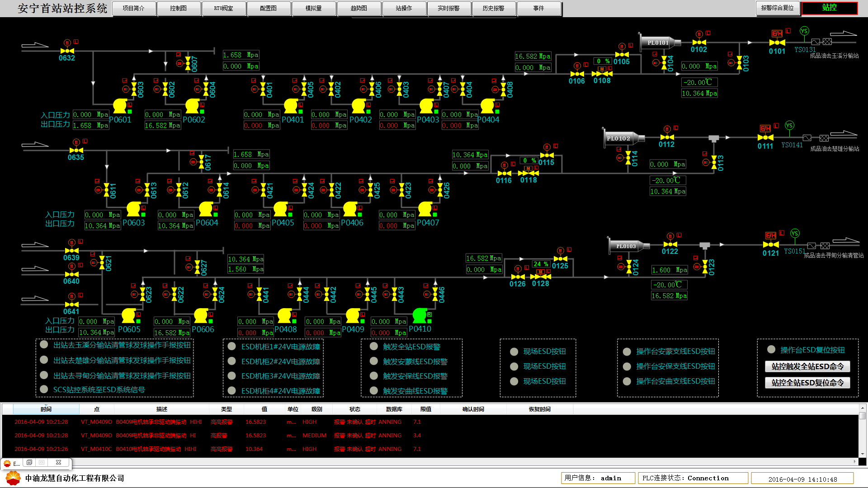The height and width of the screenshot is (488, 868).
Task: Open the 历史报警 tab
Action: point(494,8)
